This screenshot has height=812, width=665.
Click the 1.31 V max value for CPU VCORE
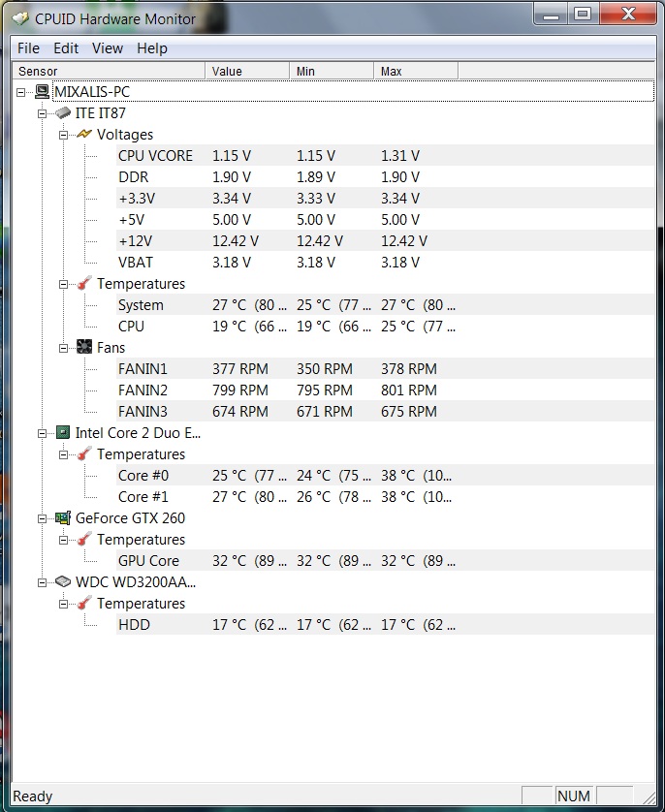click(x=400, y=155)
